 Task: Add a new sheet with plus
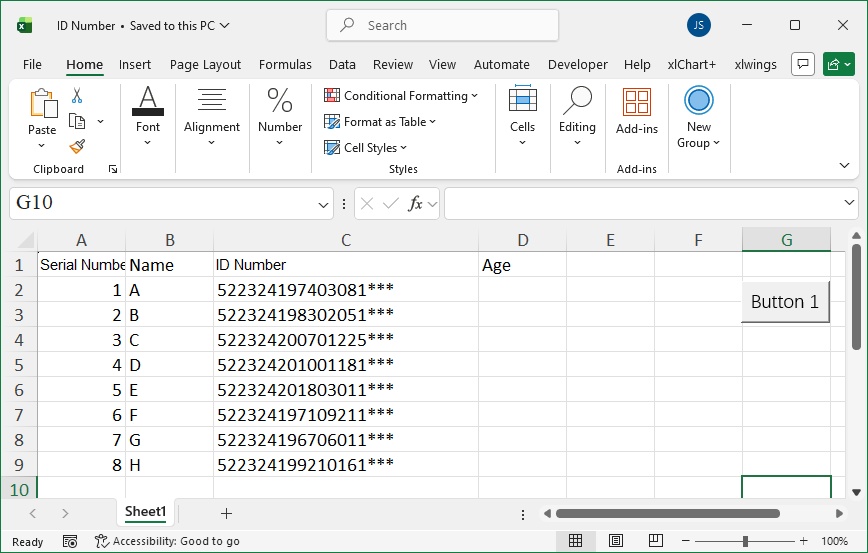tap(226, 513)
